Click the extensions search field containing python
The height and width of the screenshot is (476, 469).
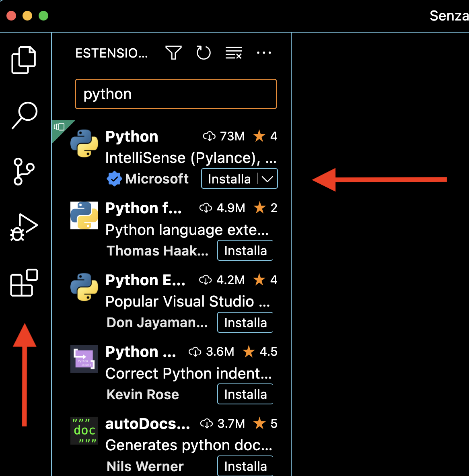[x=176, y=94]
